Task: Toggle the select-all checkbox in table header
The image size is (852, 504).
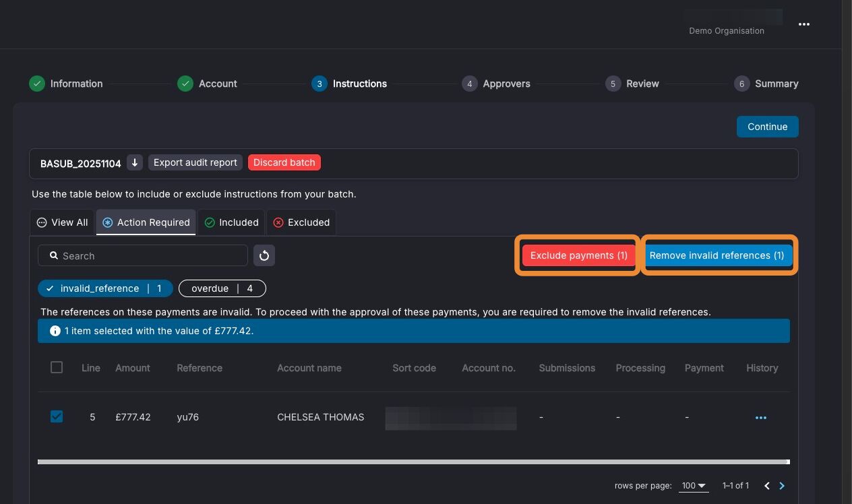Action: tap(57, 367)
